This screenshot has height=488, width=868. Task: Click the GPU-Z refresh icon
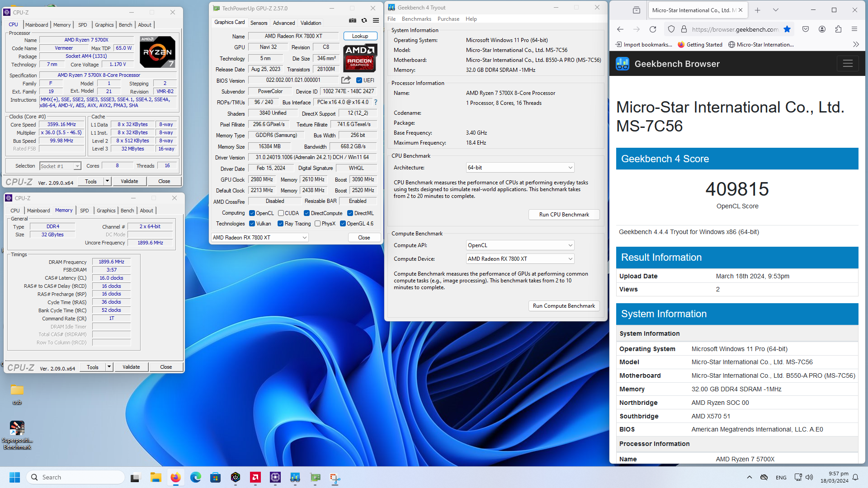point(364,20)
